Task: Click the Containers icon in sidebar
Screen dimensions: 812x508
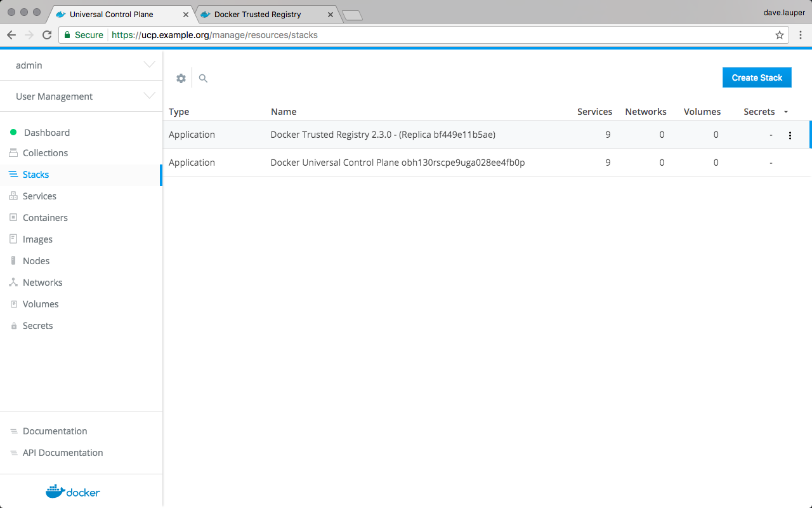Action: [13, 218]
